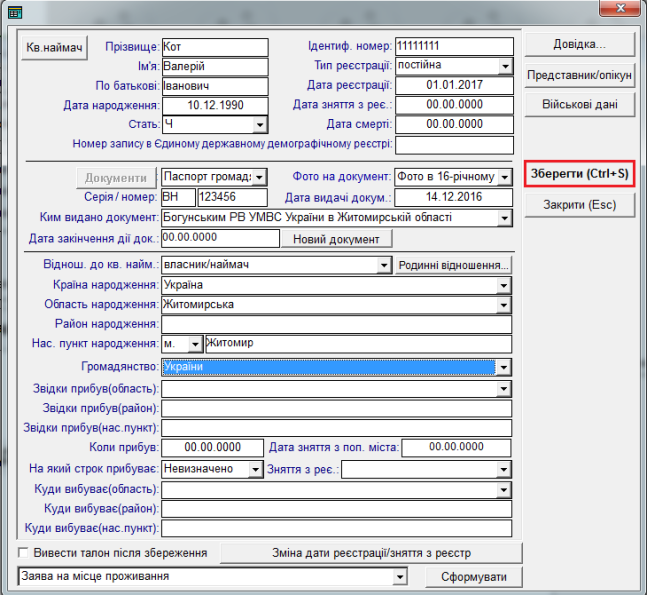
Task: Click 'Зміна дати реєстрації/зняття з реєстр' button
Action: pyautogui.click(x=371, y=553)
